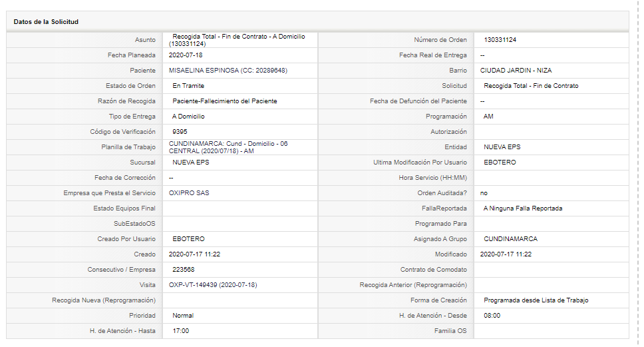Click the Datos de la Solicitud header

click(x=46, y=22)
